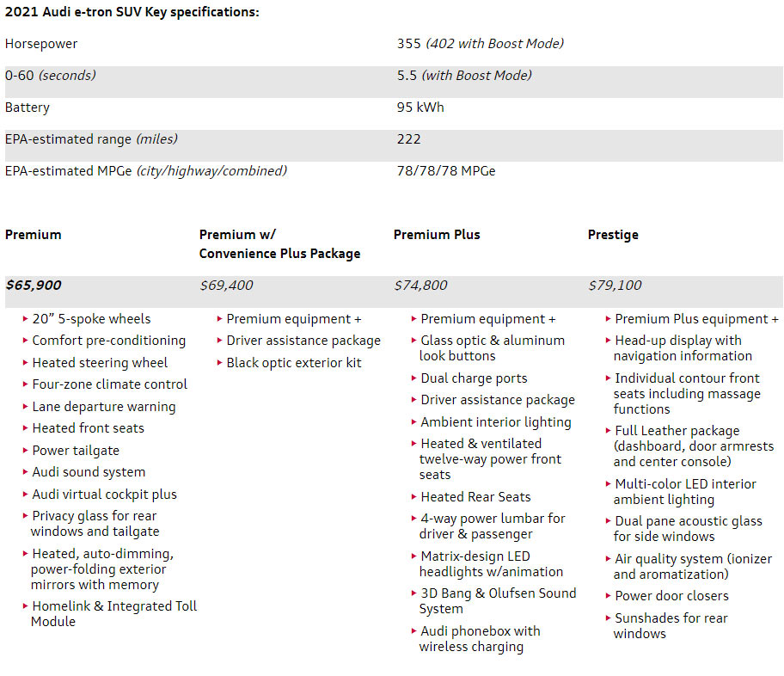This screenshot has height=676, width=784.
Task: Click the red arrow before Power door closers
Action: point(608,596)
